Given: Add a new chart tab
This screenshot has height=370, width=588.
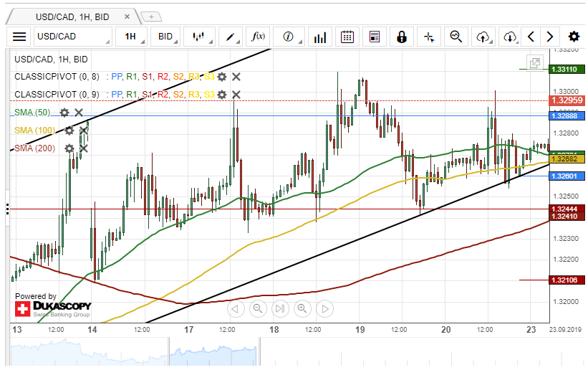Looking at the screenshot, I should pyautogui.click(x=151, y=16).
